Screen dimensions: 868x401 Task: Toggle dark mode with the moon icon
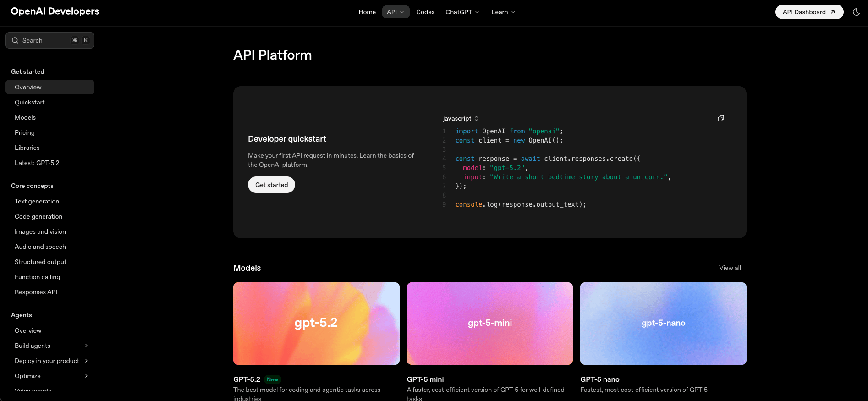856,12
